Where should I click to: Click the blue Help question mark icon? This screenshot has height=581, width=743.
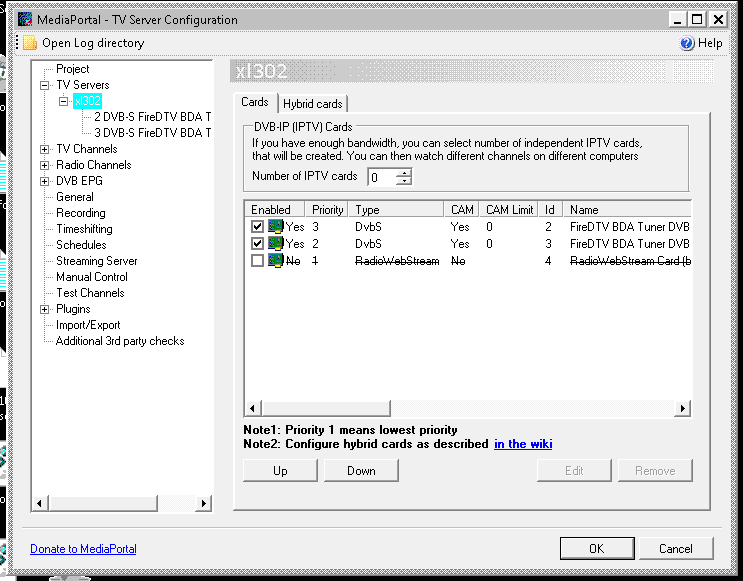687,43
